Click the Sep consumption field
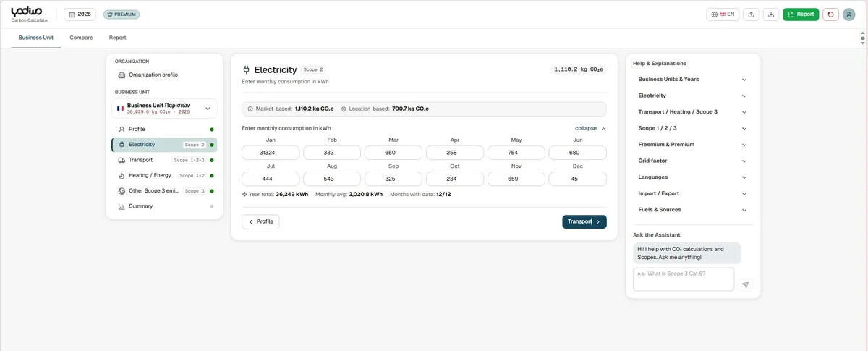 (393, 179)
